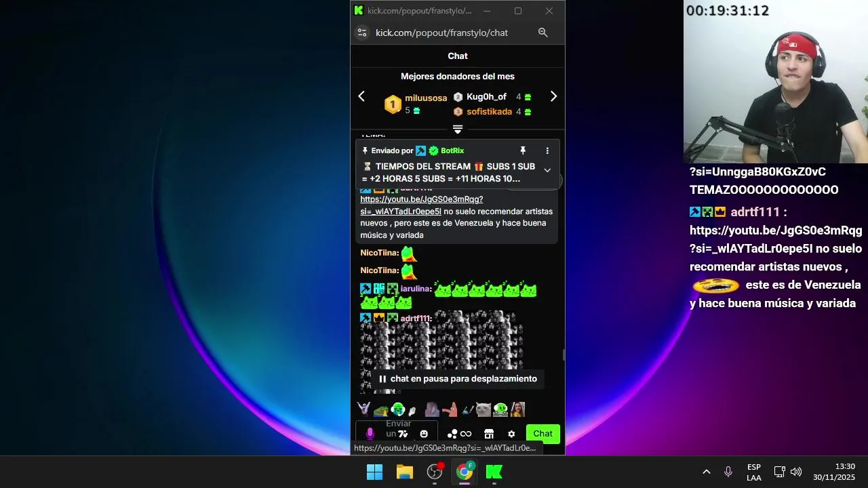The height and width of the screenshot is (488, 868).
Task: Click donor Kug0h_of in leaderboard
Action: [486, 97]
